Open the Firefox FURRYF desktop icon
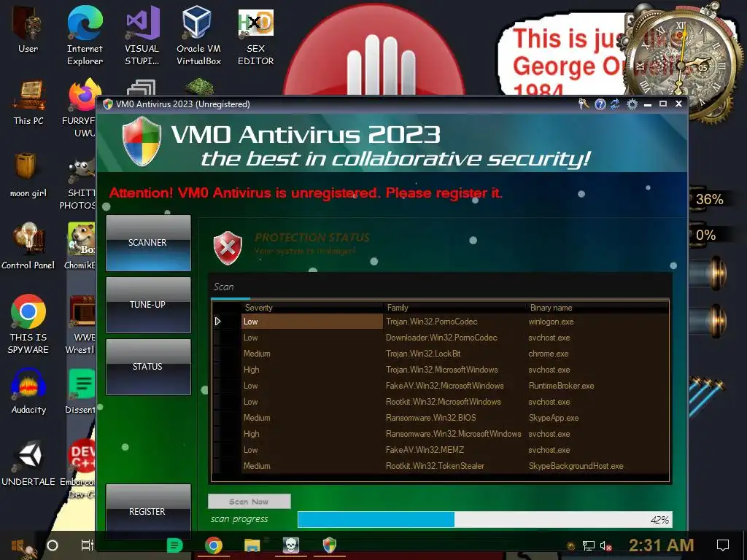Viewport: 747px width, 560px height. 80,108
